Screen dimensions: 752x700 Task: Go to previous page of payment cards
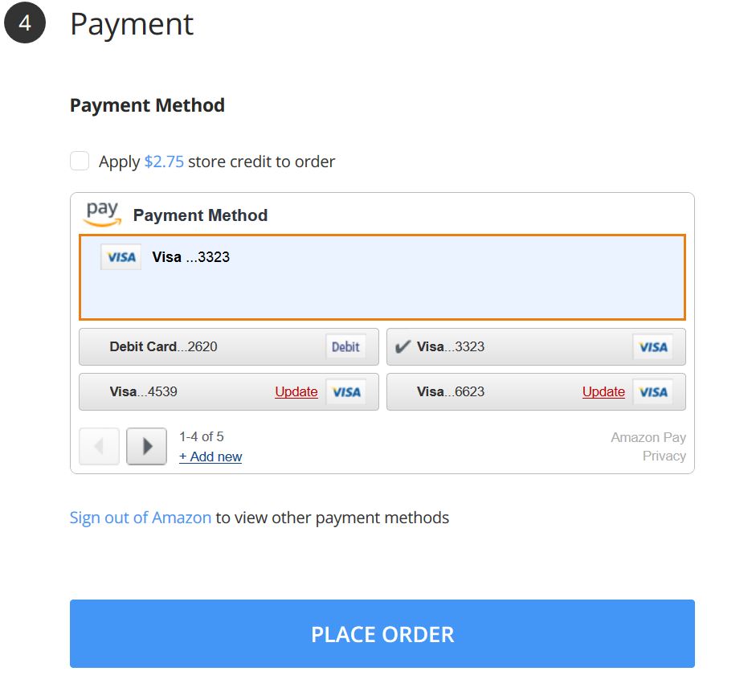click(100, 446)
